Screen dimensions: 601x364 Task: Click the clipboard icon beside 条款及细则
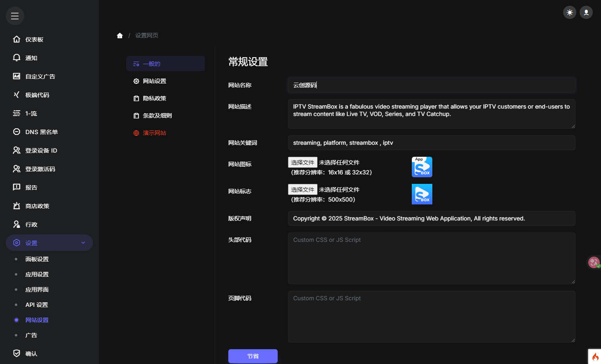pos(136,116)
